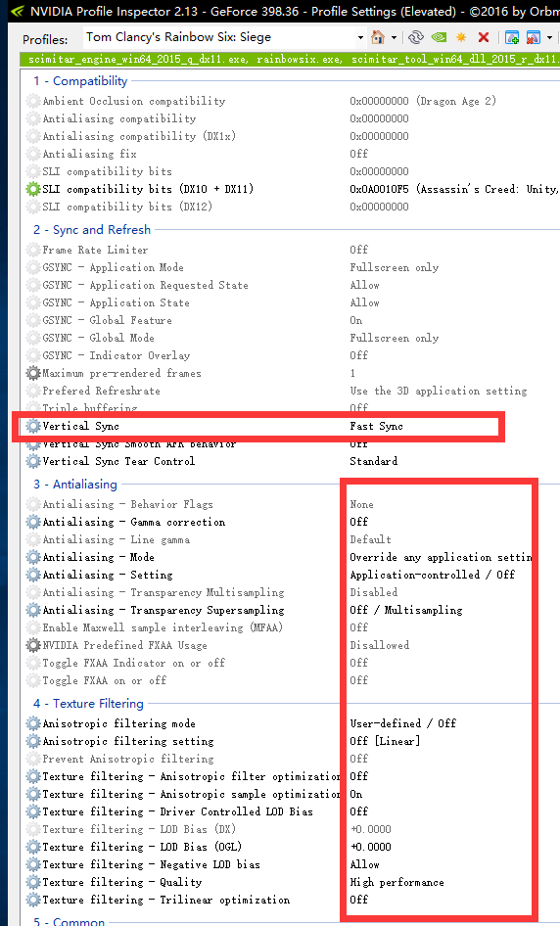Click the High performance texture quality value
The height and width of the screenshot is (926, 560).
coord(397,882)
